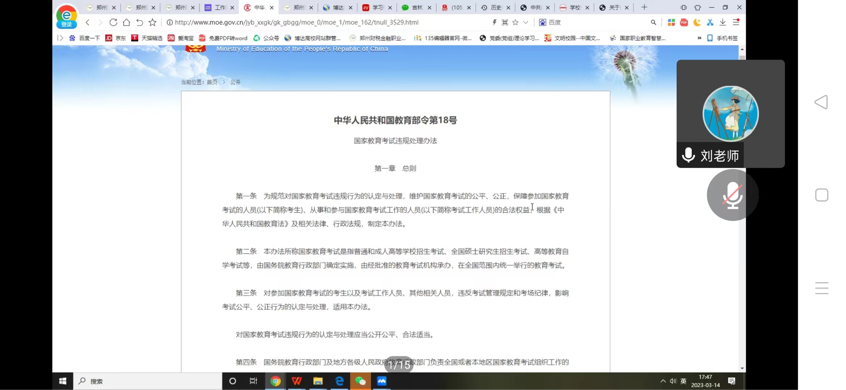Viewport: 846px width, 390px height.
Task: Click the 公开 breadcrumb link
Action: 235,82
